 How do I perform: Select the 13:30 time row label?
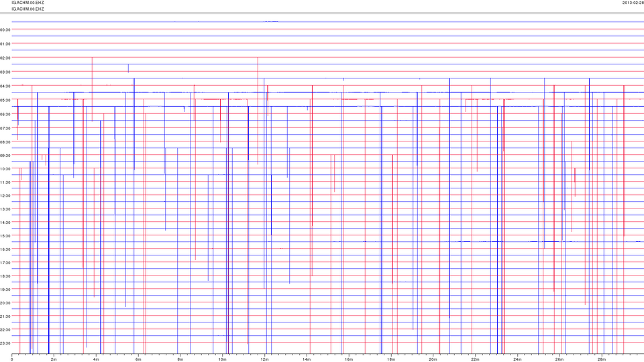point(5,209)
